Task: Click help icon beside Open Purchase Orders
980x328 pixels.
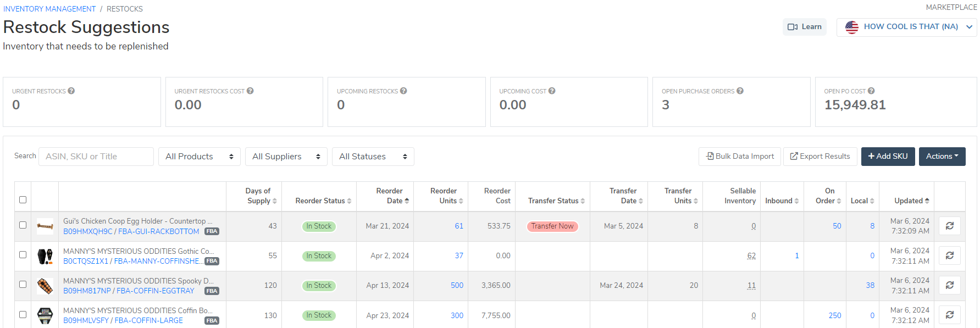Action: 740,91
